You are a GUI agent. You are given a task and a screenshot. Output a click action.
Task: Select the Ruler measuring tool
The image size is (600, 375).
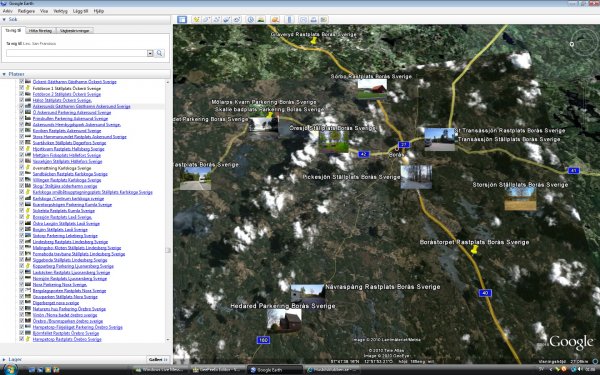click(x=289, y=20)
